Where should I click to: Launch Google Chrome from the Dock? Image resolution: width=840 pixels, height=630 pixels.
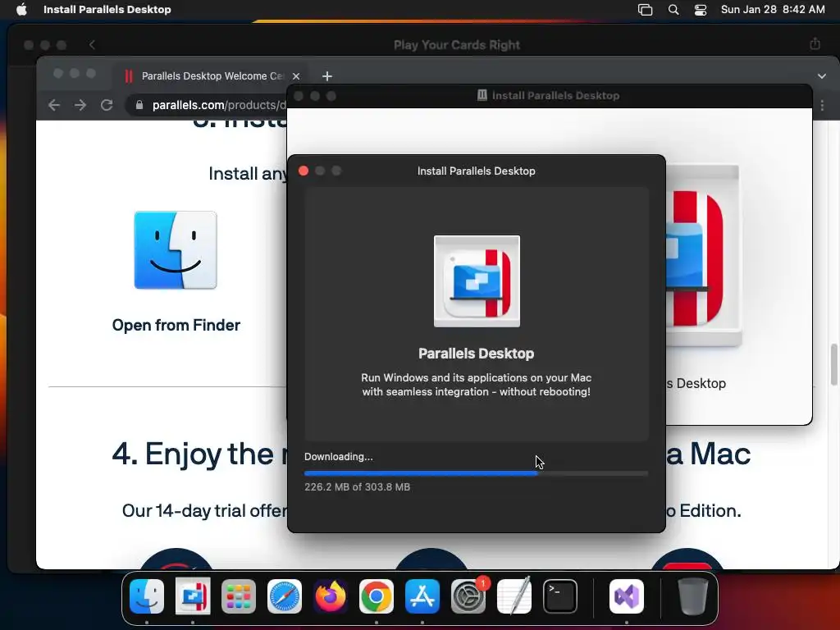376,596
